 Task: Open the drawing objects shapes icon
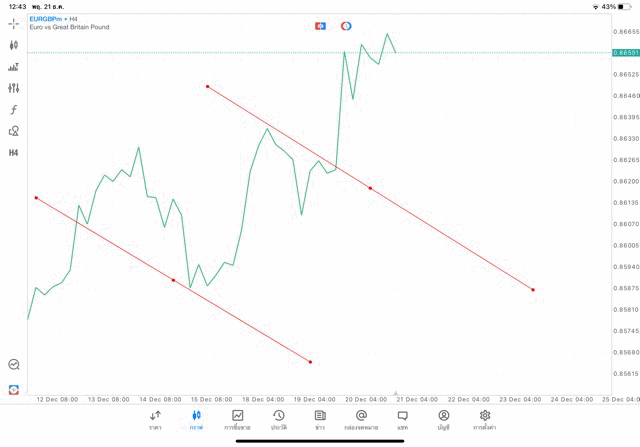click(x=14, y=131)
